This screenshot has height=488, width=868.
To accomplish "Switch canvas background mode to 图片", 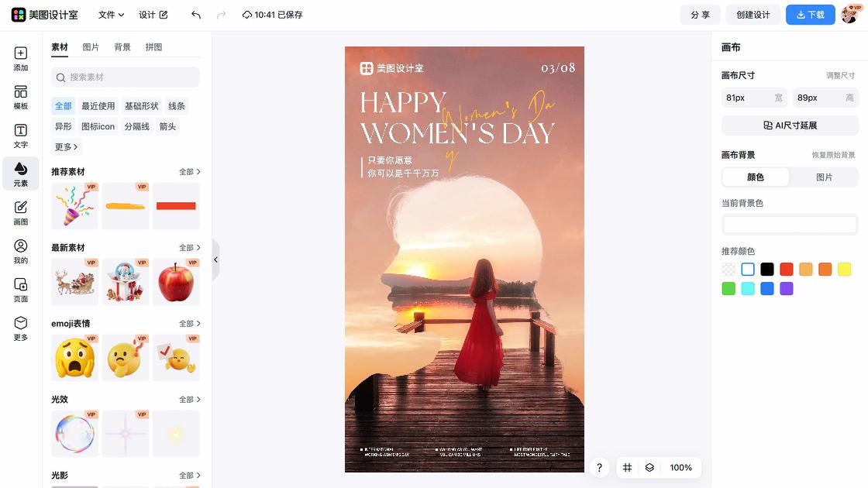I will click(x=825, y=177).
